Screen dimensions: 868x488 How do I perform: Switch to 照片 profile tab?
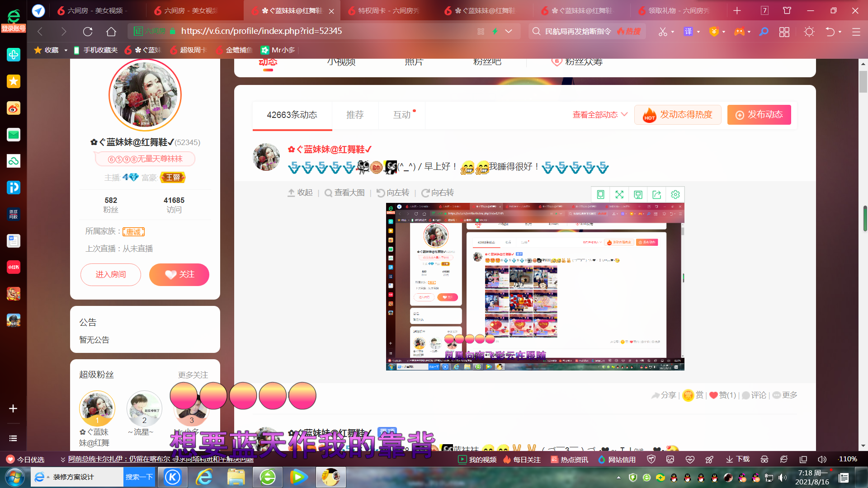pyautogui.click(x=414, y=62)
